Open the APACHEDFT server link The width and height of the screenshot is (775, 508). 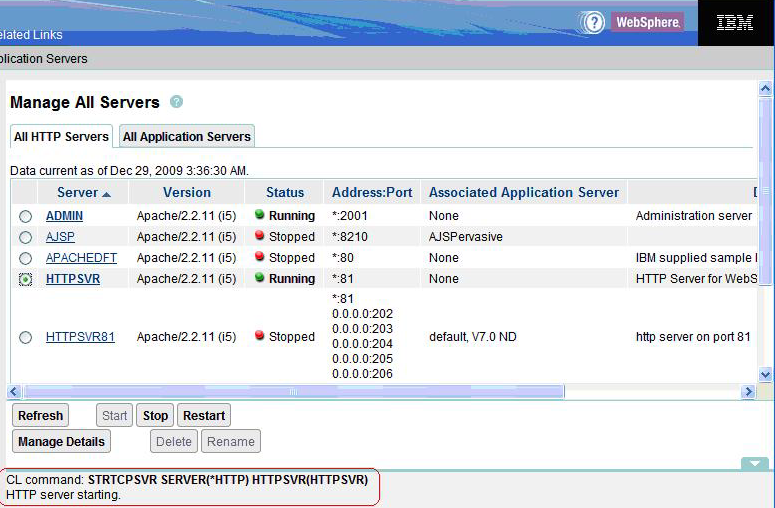82,257
